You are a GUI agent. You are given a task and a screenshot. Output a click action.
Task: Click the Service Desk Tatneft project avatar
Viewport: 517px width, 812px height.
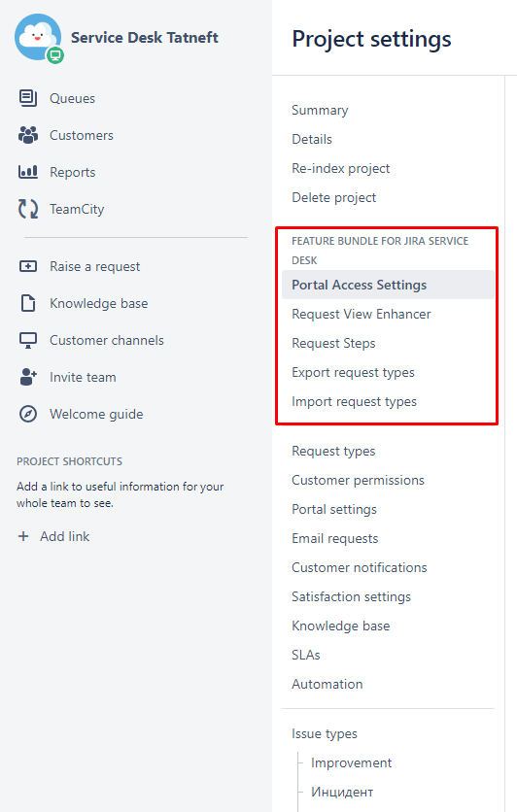click(39, 38)
